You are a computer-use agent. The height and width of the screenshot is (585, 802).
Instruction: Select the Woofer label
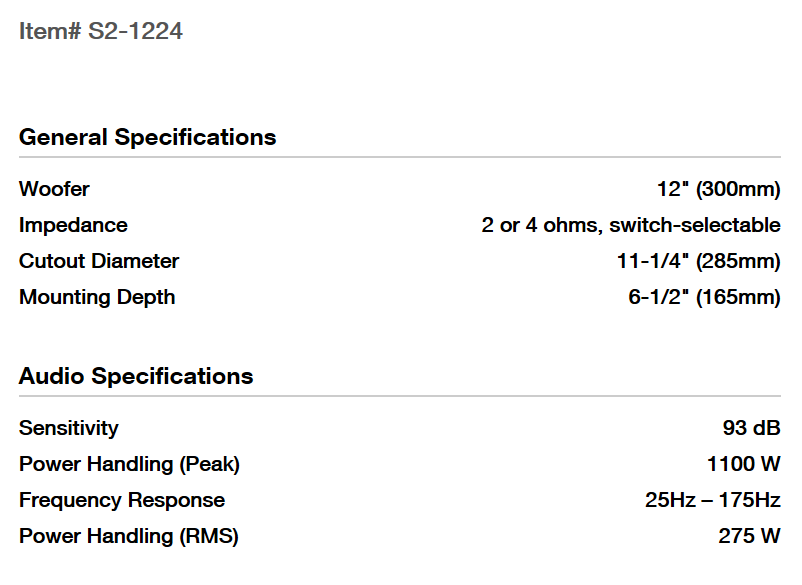point(54,189)
